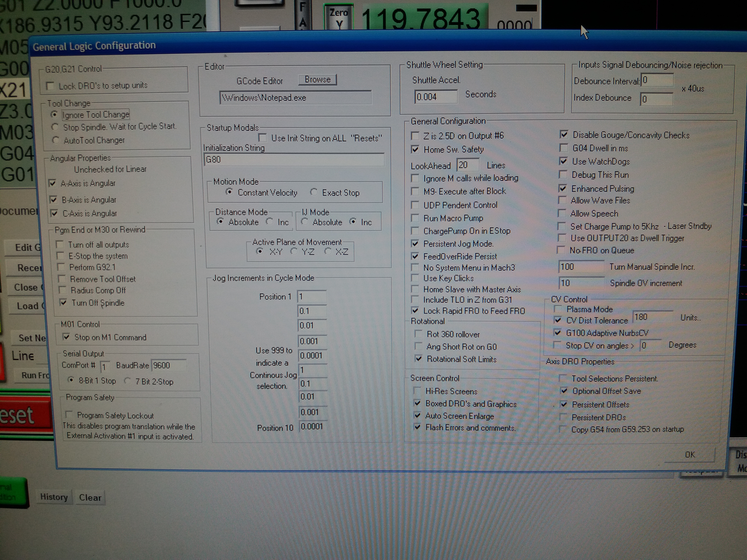Choose AutoTool Changer option
Screen dimensions: 747x560
pyautogui.click(x=56, y=140)
